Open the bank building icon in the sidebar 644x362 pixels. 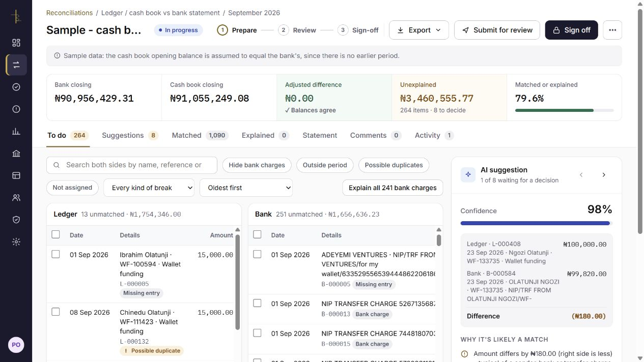16,154
